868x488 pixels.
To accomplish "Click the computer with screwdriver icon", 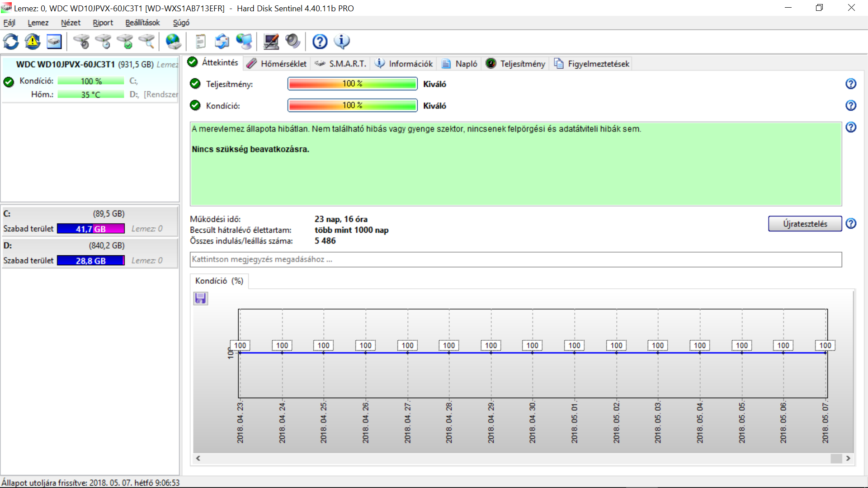I will (x=271, y=42).
